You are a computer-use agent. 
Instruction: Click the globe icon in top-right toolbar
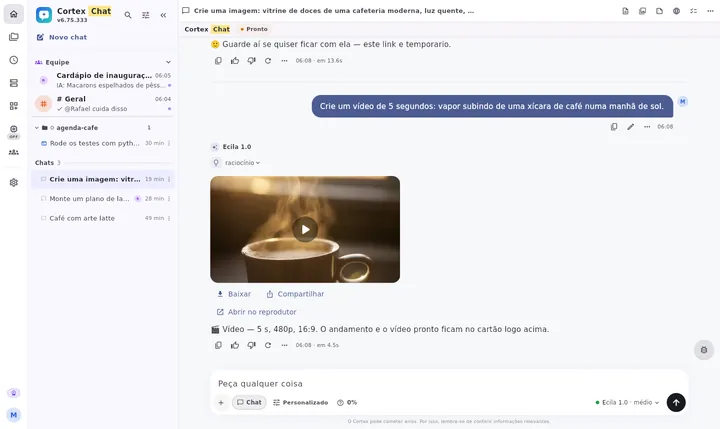point(676,11)
